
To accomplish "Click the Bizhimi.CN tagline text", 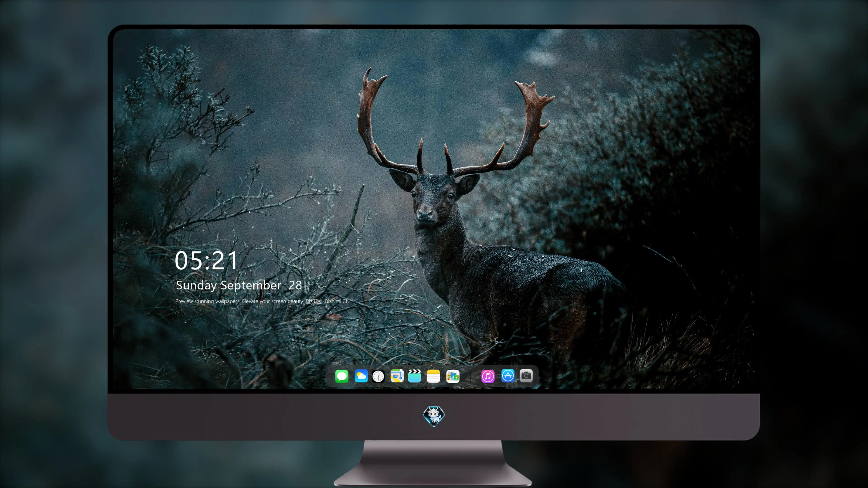I will pos(262,301).
